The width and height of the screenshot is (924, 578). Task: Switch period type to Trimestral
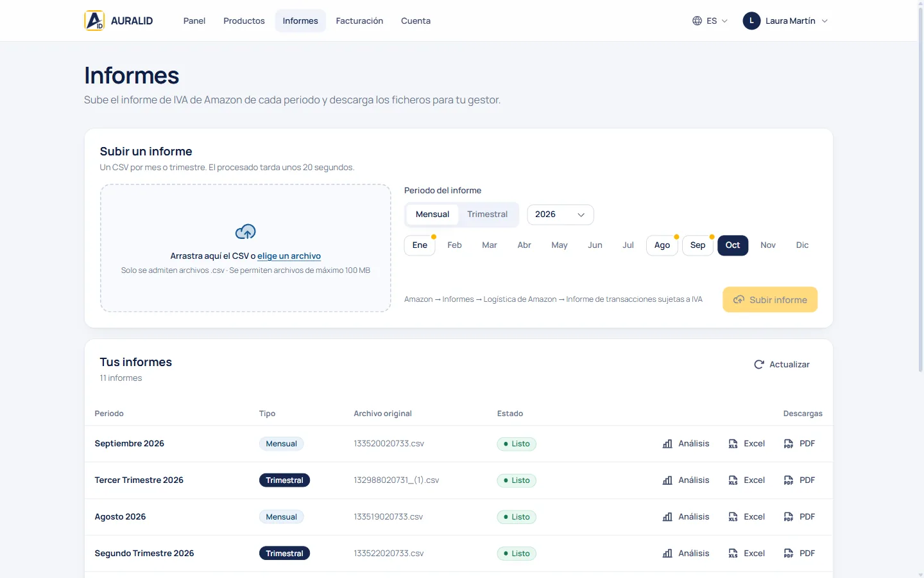[x=487, y=215]
